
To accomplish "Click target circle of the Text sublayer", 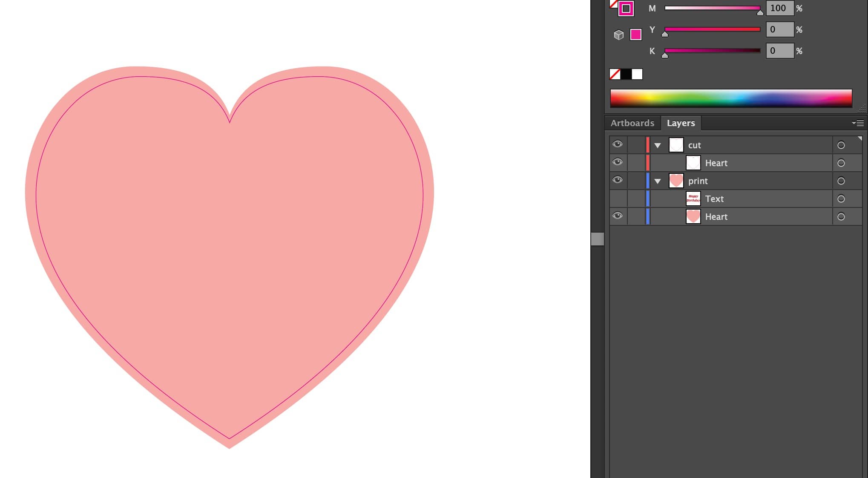I will click(841, 199).
